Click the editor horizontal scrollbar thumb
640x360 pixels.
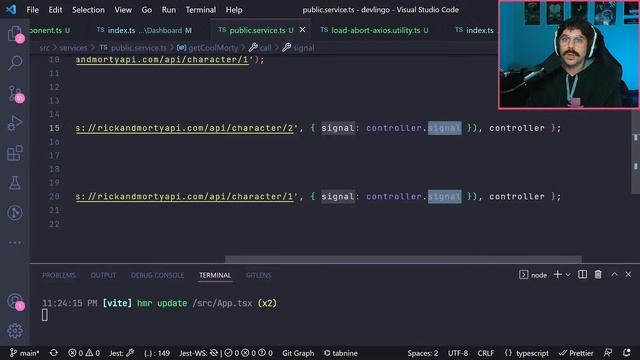pos(403,259)
